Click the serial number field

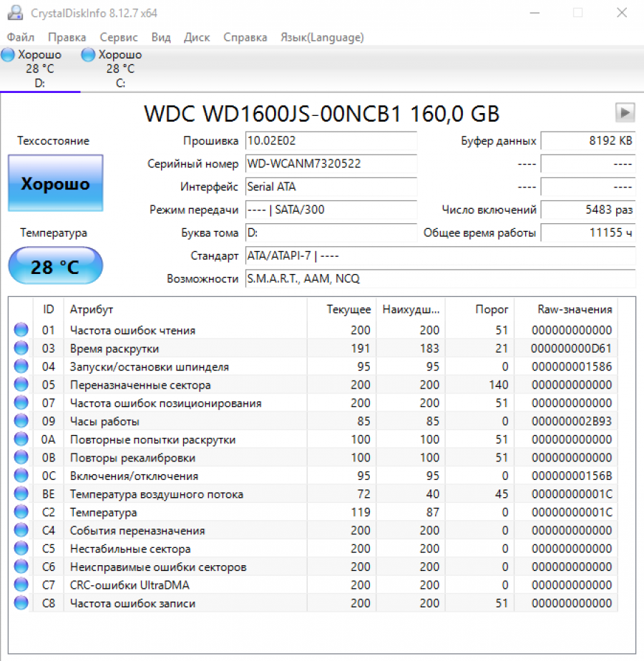(x=331, y=164)
